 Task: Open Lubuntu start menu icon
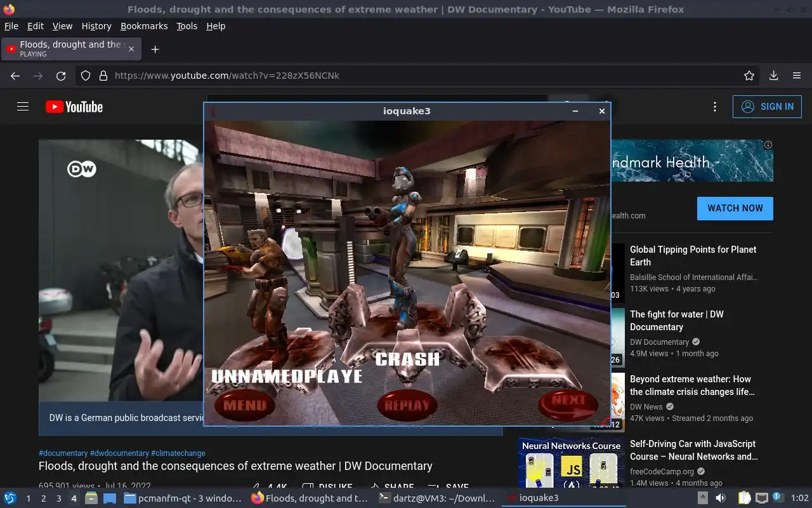pyautogui.click(x=10, y=498)
